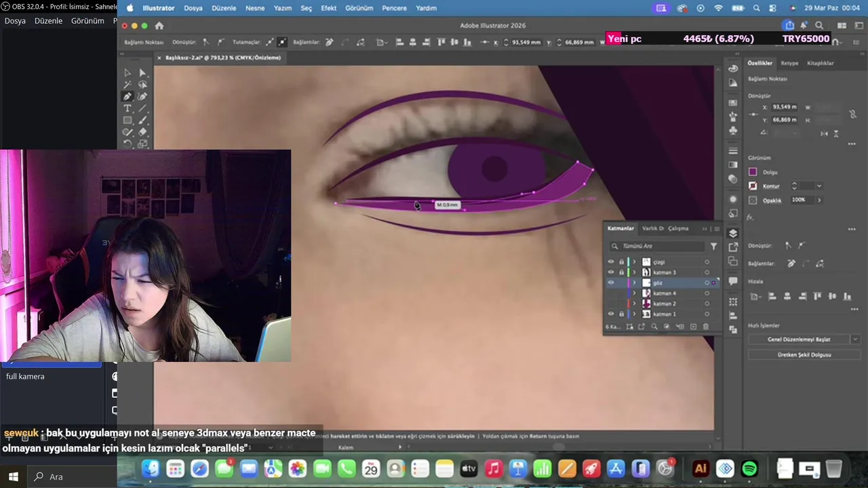This screenshot has height=488, width=868.
Task: Open Music app in the Dock
Action: pos(494,468)
